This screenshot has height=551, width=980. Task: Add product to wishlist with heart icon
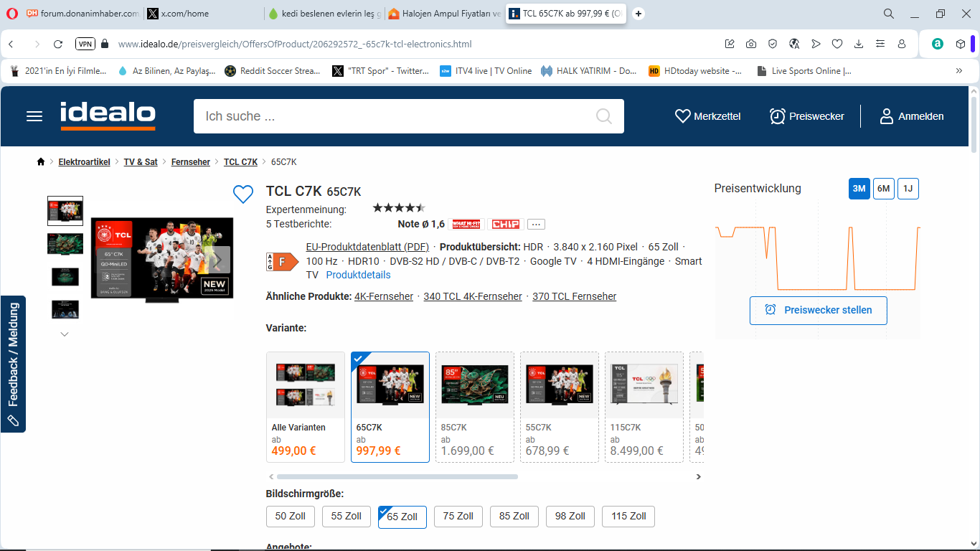[x=243, y=194]
